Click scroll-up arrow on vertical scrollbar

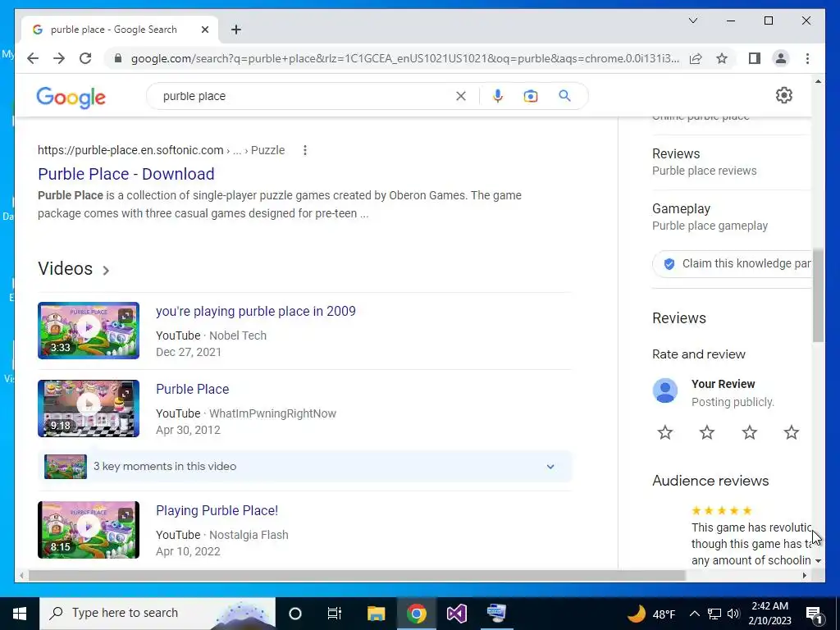tap(818, 81)
